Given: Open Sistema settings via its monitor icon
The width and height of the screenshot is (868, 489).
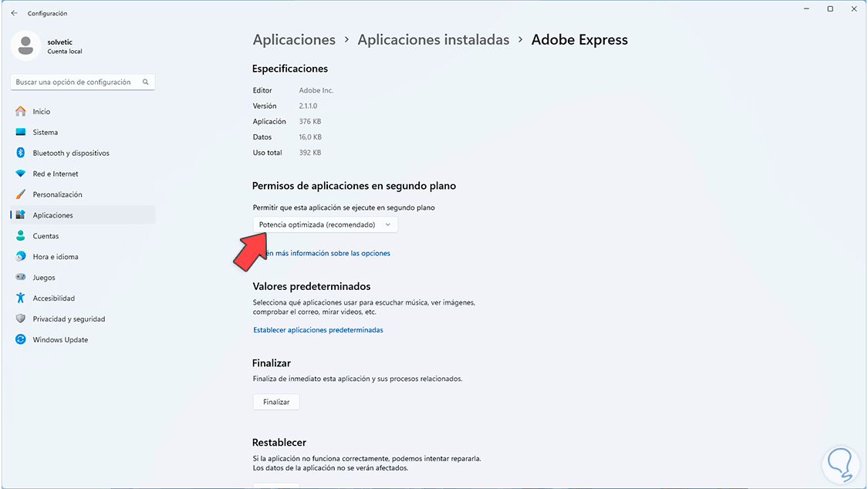Looking at the screenshot, I should [x=21, y=133].
